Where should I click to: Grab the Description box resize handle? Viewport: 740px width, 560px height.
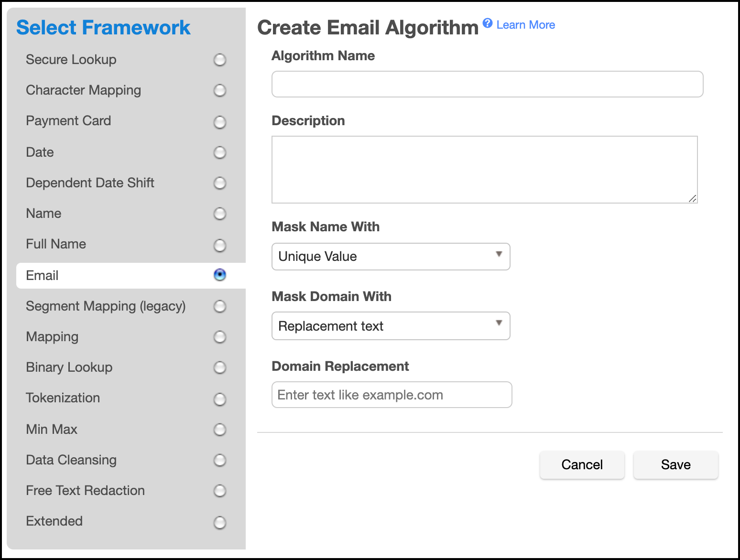click(692, 198)
